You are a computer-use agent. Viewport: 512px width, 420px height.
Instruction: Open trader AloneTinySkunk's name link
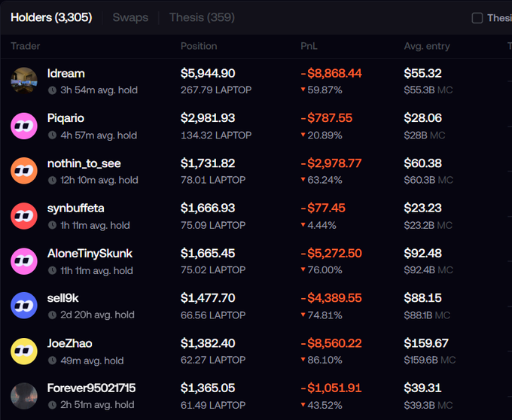[90, 254]
